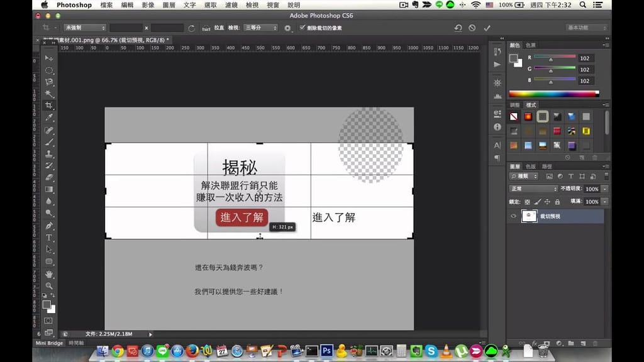
Task: Switch to the 調整 tab
Action: click(x=514, y=105)
